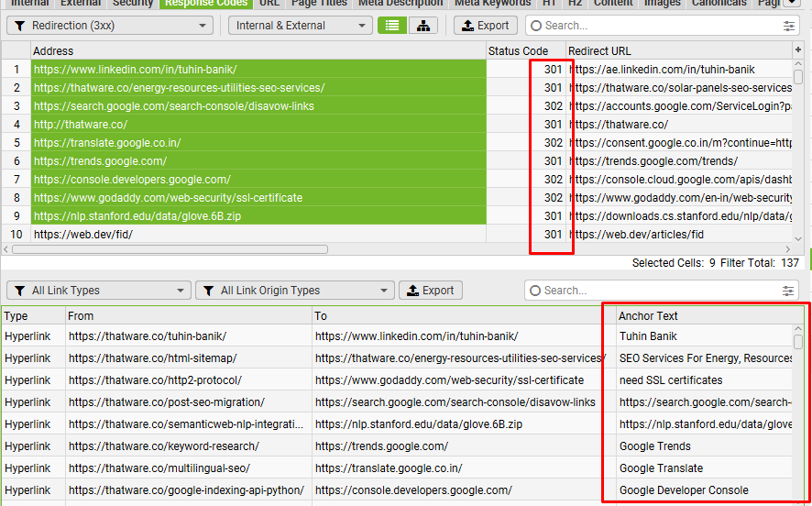Open the Internal & External dropdown

301,26
